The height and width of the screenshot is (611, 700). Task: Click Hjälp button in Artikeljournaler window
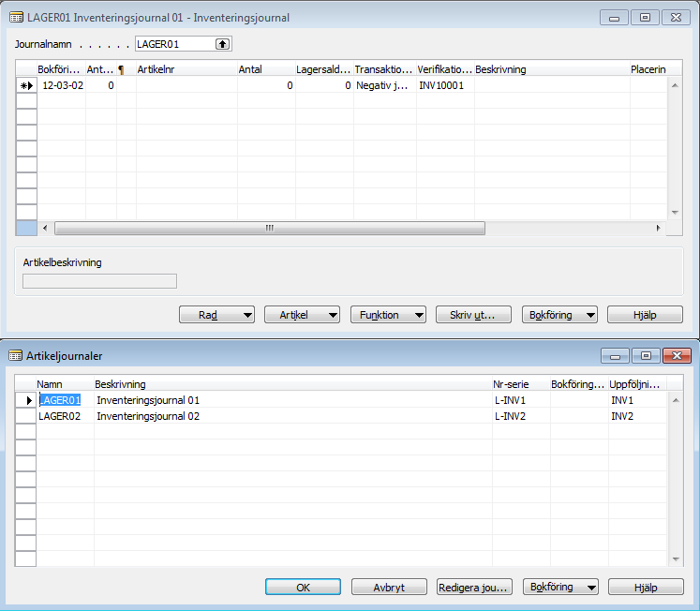click(646, 587)
